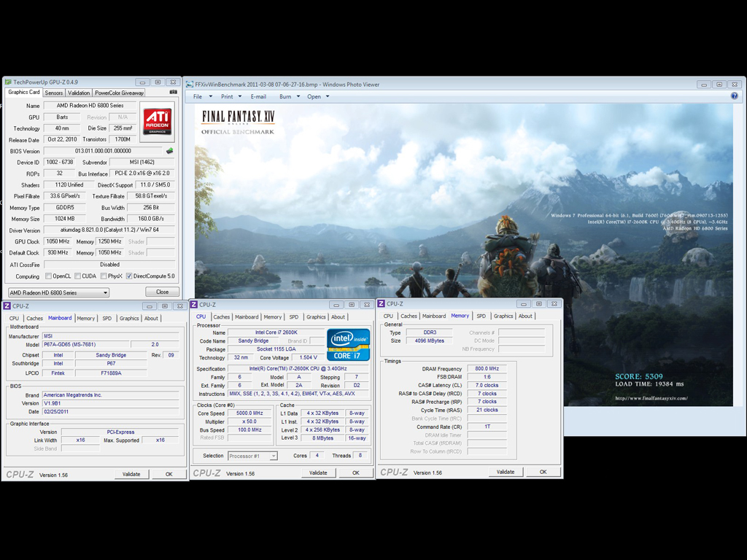Click the memory Size 4096 MBytes value
The image size is (747, 560).
tap(429, 341)
